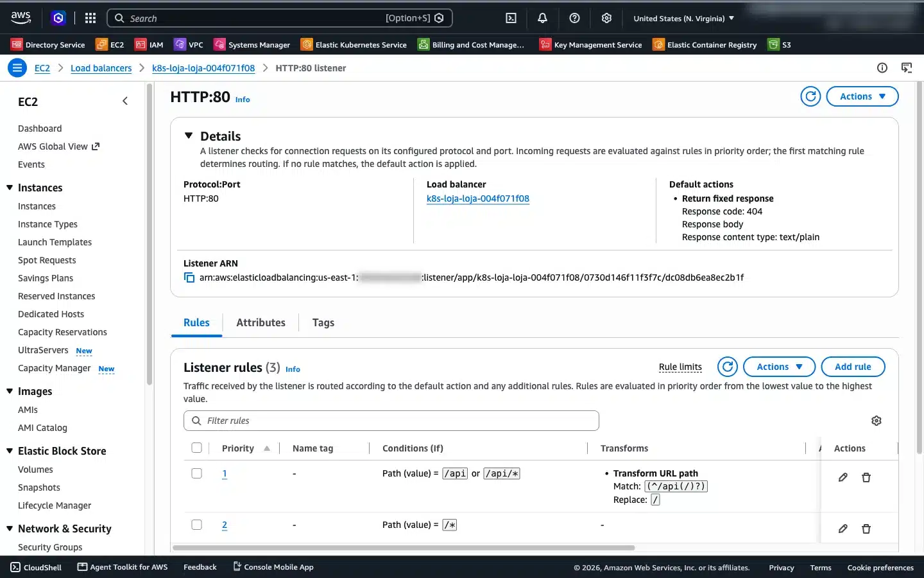Go to Load balancers breadcrumb
Image resolution: width=924 pixels, height=578 pixels.
[101, 68]
